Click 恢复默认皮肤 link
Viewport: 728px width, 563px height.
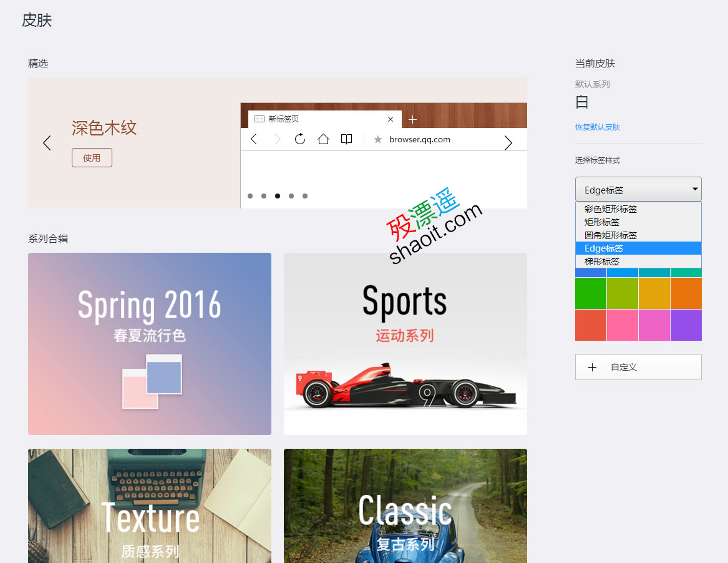[x=598, y=127]
